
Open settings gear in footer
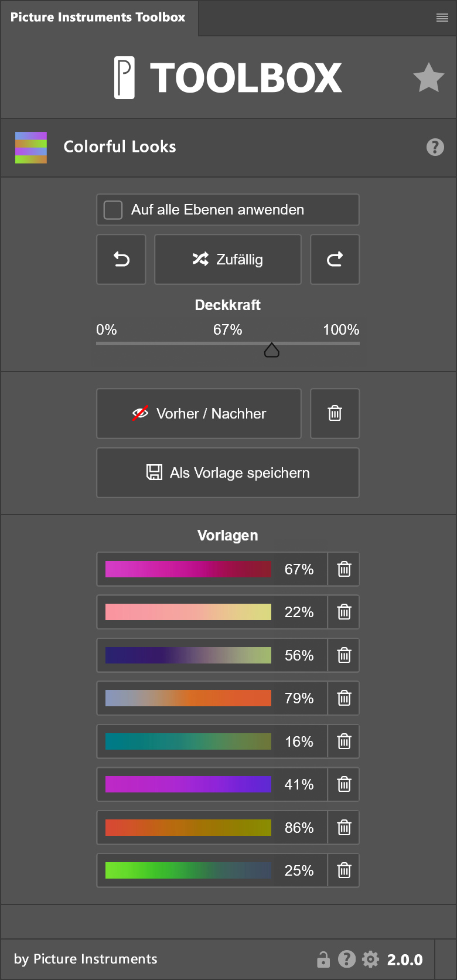(x=370, y=959)
